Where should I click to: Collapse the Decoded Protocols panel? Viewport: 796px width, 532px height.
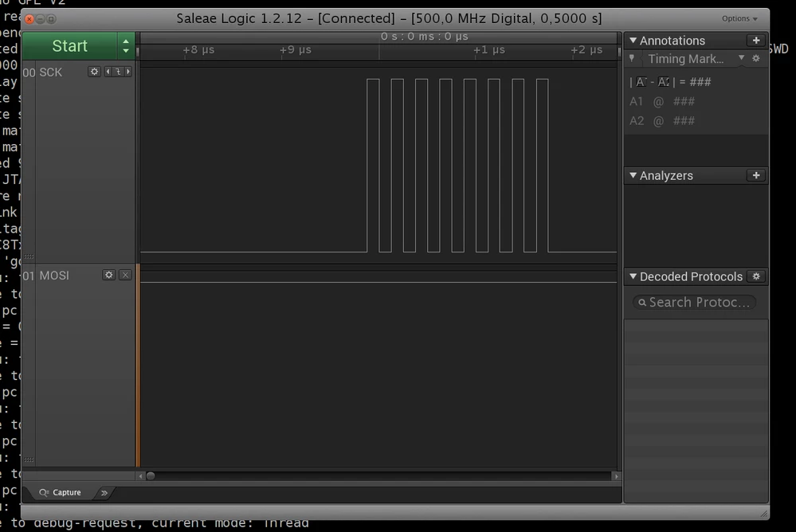(x=633, y=276)
